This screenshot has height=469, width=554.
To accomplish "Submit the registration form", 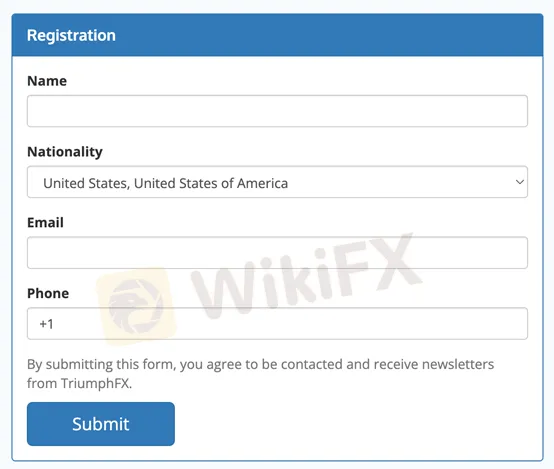I will 101,424.
